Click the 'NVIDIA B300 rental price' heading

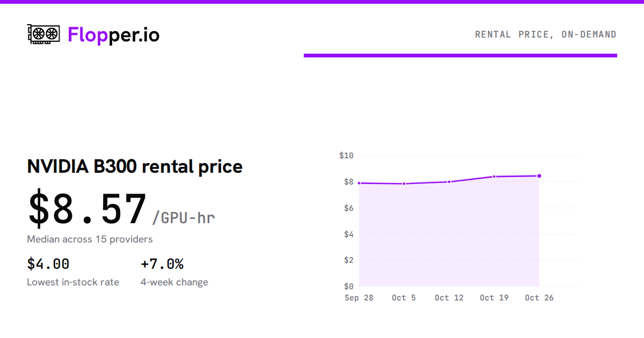[135, 166]
